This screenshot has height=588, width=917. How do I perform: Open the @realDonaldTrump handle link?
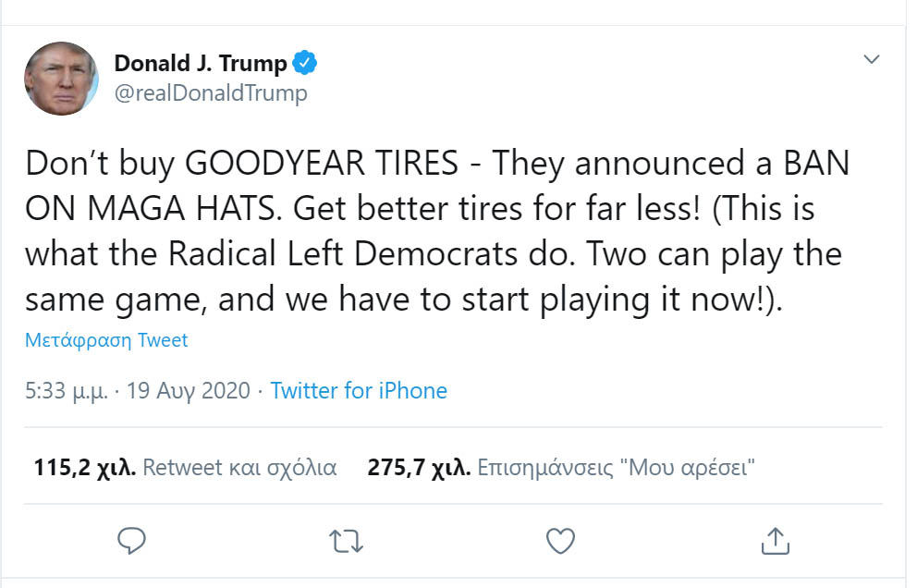point(211,93)
